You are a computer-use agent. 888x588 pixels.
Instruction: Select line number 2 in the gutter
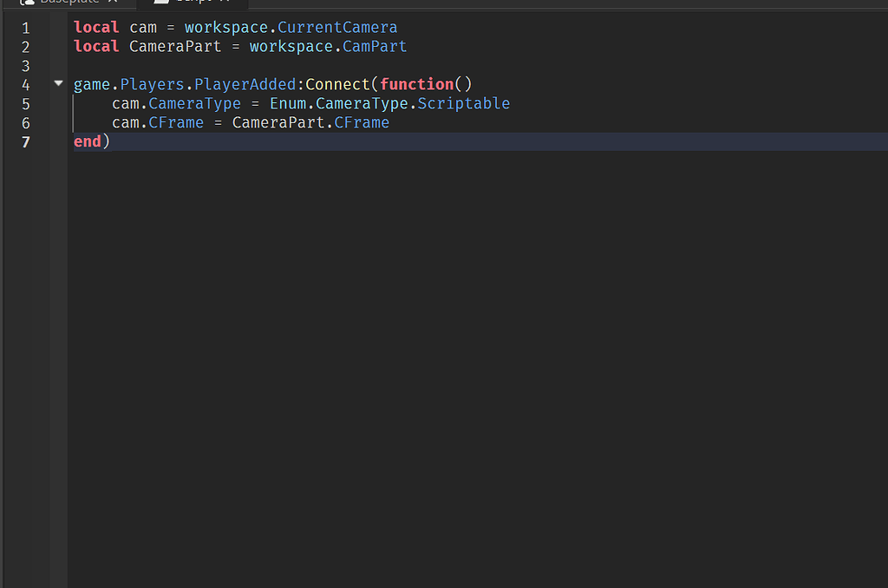click(x=25, y=47)
